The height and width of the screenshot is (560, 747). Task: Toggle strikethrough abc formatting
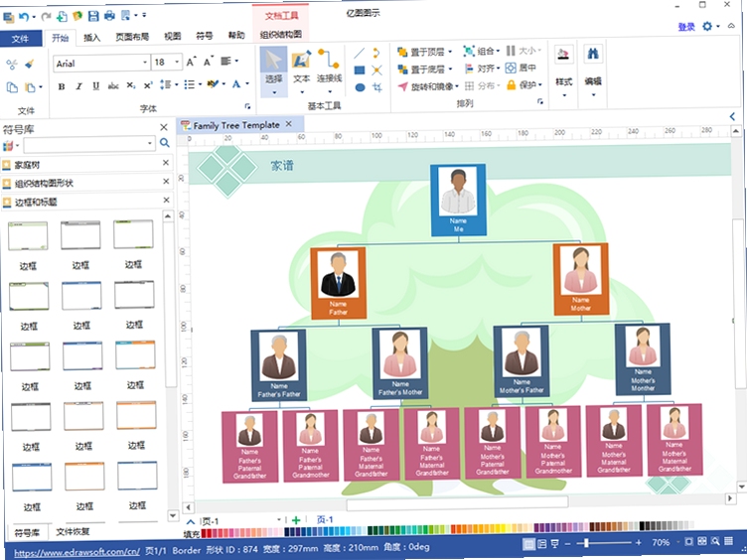pos(113,85)
